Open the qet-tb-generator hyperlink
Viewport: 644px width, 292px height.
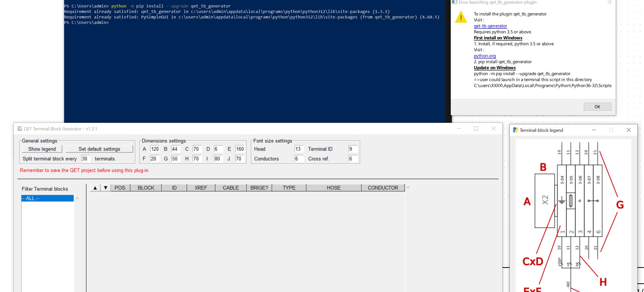490,26
